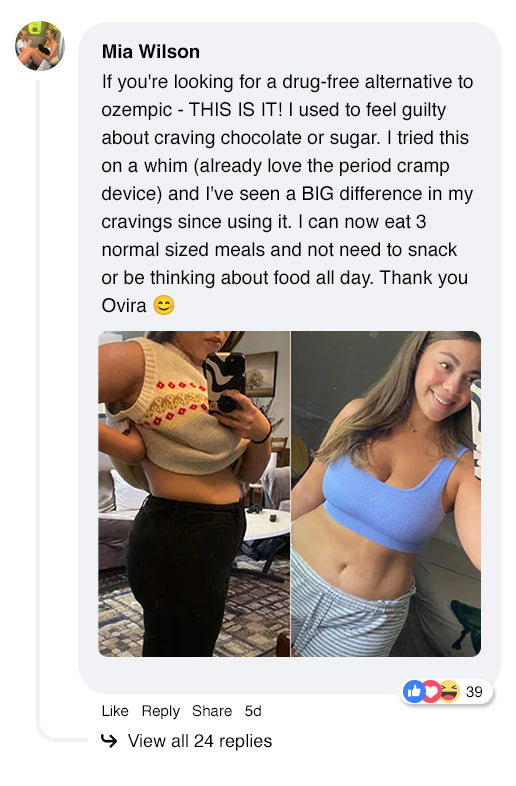Share this comment
This screenshot has width=516, height=786.
[x=212, y=711]
